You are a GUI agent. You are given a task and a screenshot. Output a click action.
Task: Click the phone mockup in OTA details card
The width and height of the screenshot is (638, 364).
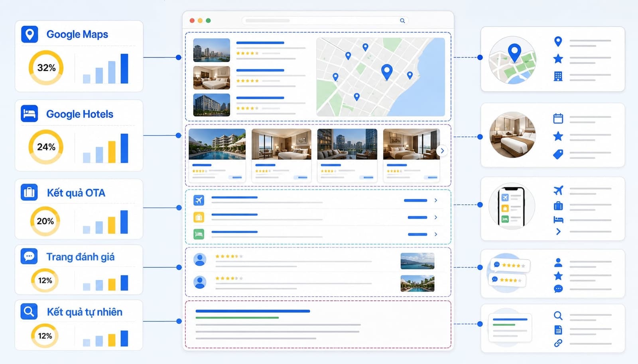coord(512,206)
